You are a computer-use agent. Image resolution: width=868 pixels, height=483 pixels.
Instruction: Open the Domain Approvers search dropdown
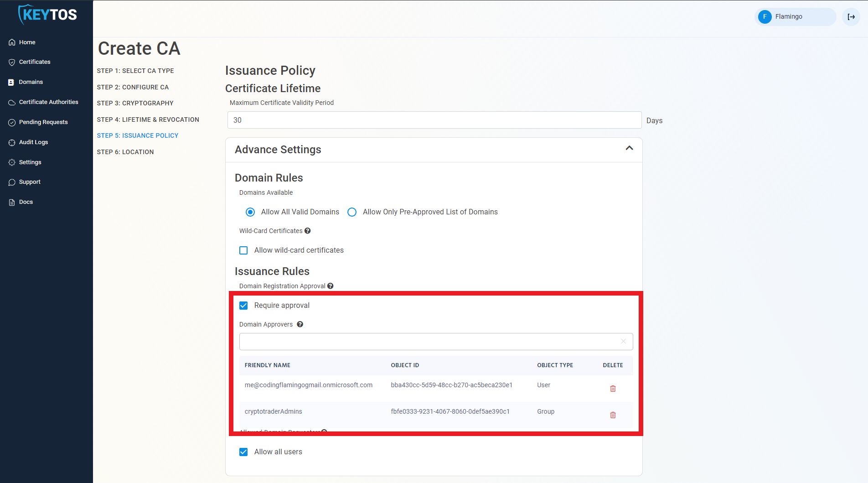pyautogui.click(x=429, y=342)
